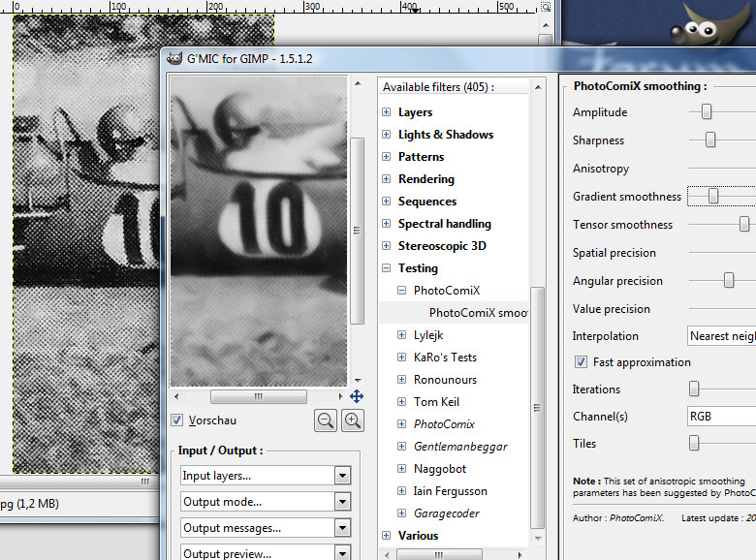Open the Output mode dropdown
Viewport: 756px width, 560px height.
266,502
